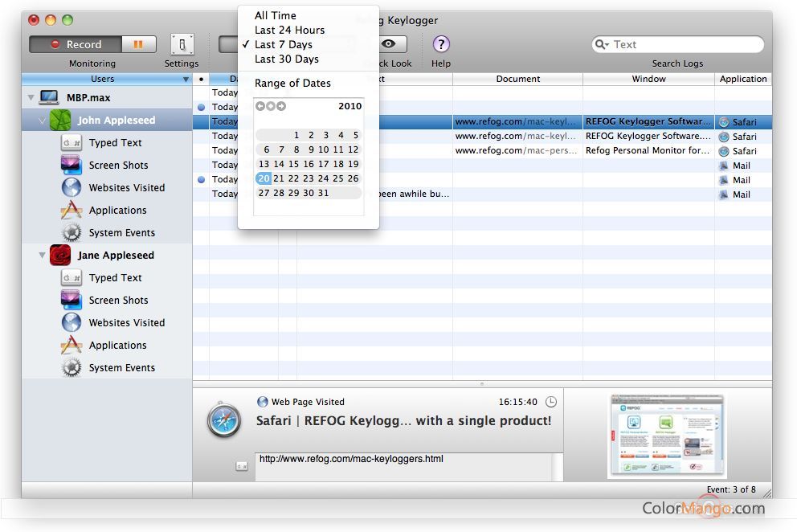Image resolution: width=797 pixels, height=532 pixels.
Task: Click Safari icon in selected row
Action: [x=724, y=122]
